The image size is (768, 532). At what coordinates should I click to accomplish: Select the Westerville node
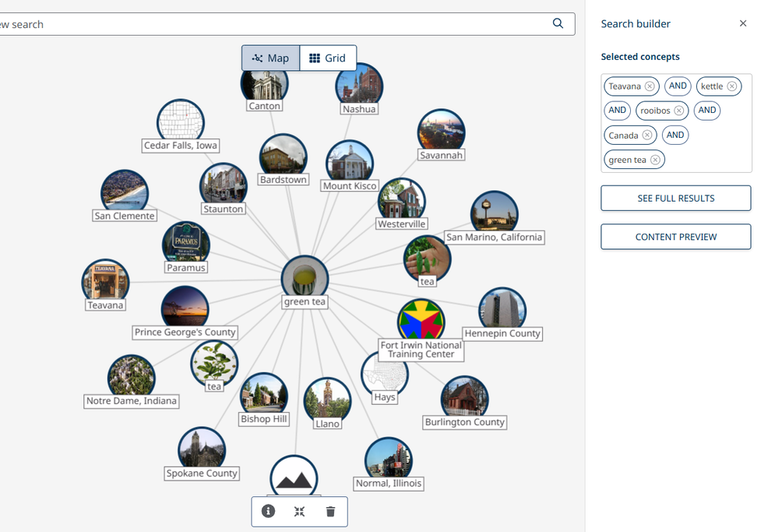click(402, 201)
